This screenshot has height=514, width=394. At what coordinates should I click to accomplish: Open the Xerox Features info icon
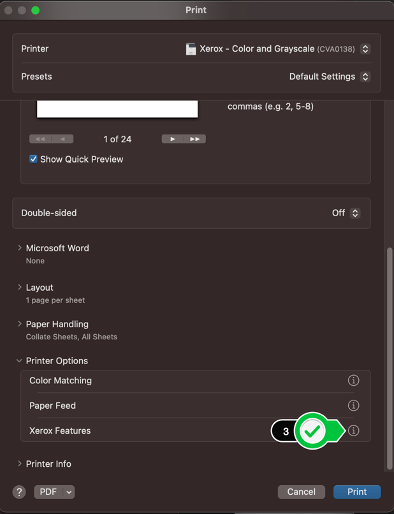pos(353,430)
